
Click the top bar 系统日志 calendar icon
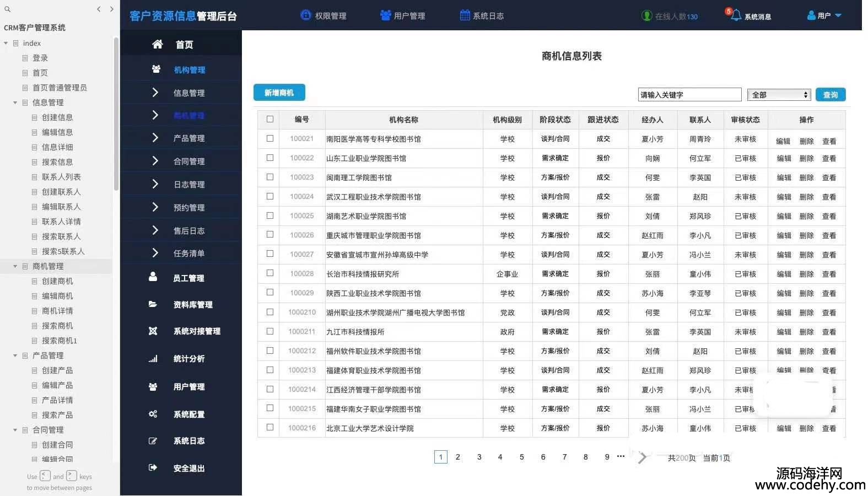click(x=465, y=15)
